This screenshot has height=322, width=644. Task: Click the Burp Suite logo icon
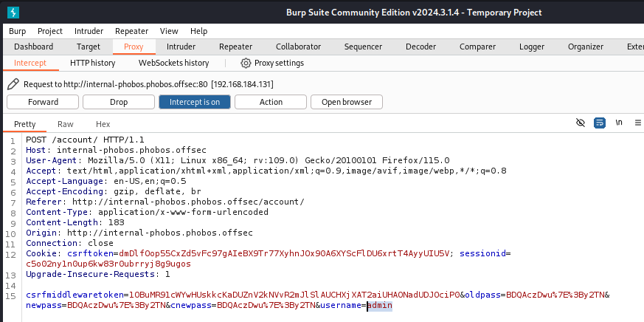coord(13,13)
